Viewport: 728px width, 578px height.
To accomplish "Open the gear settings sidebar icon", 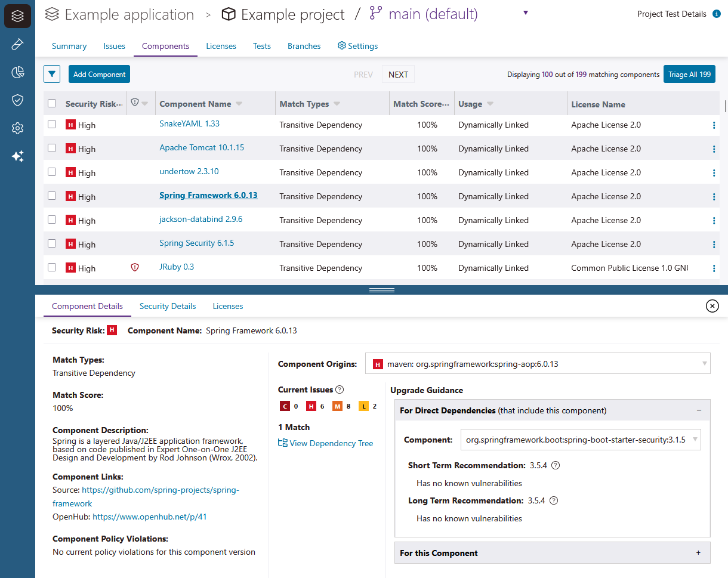I will pyautogui.click(x=17, y=128).
